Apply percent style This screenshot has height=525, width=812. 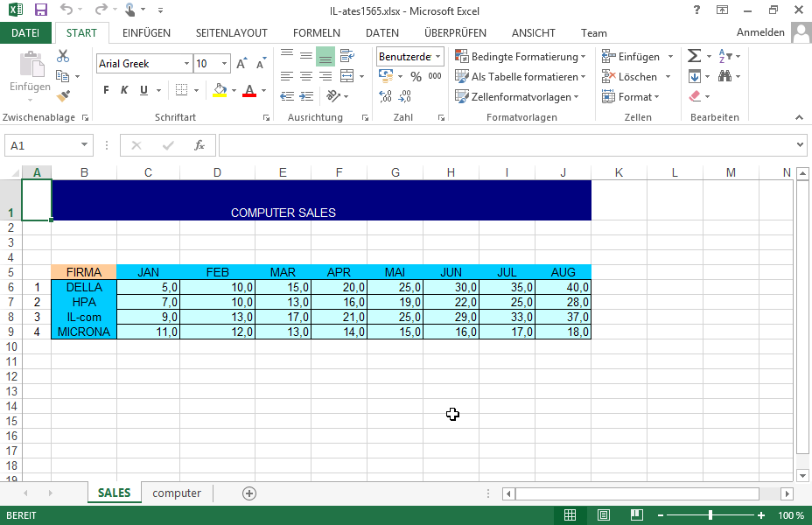coord(416,77)
